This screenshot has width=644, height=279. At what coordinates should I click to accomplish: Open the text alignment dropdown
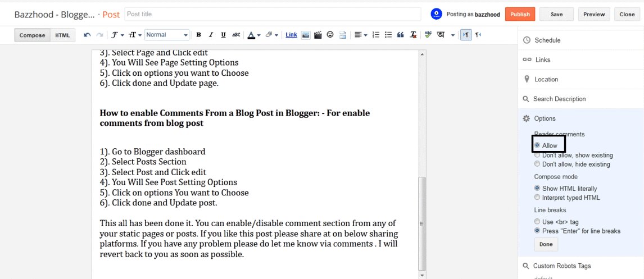361,35
